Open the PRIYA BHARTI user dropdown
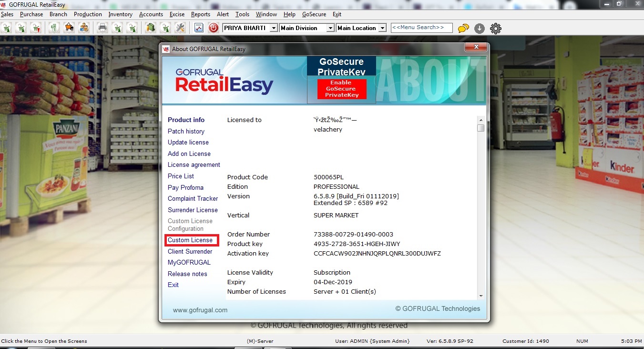 (274, 28)
